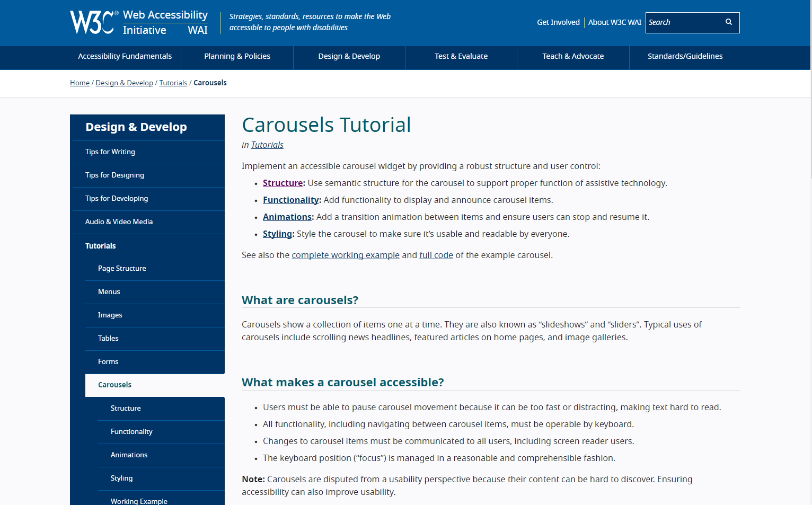Open the Accessibility Fundamentals menu

coord(125,56)
